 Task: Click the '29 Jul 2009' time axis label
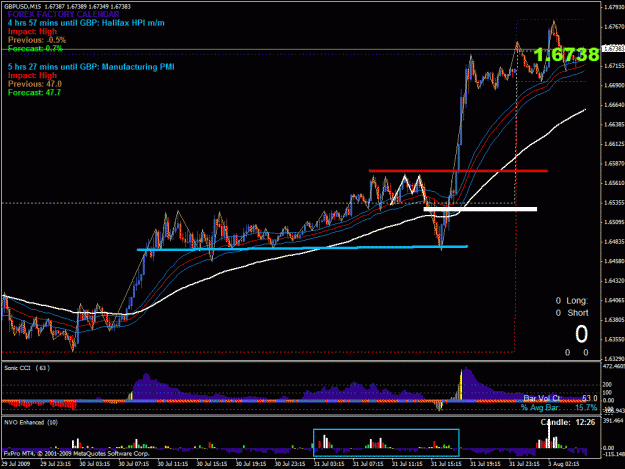16,464
